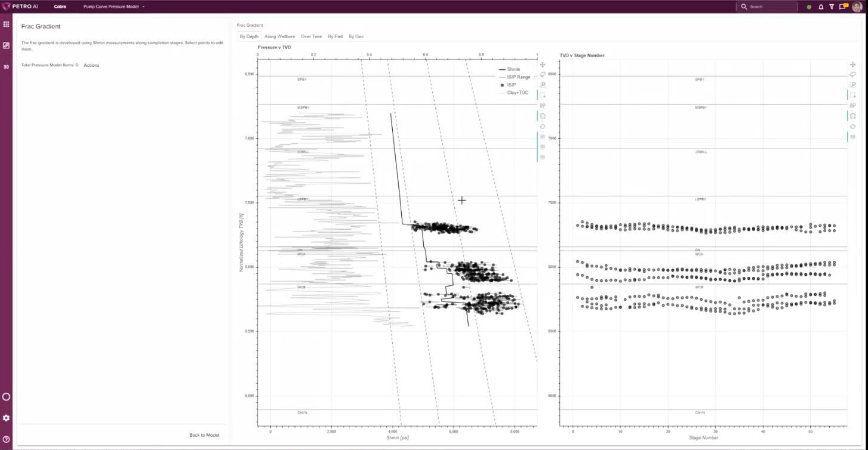Switch to the Over Time tab

tap(311, 36)
